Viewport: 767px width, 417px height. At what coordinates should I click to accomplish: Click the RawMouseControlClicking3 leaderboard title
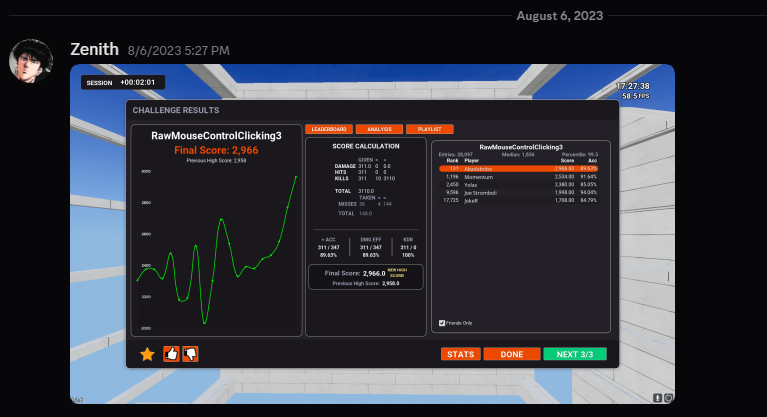click(521, 147)
